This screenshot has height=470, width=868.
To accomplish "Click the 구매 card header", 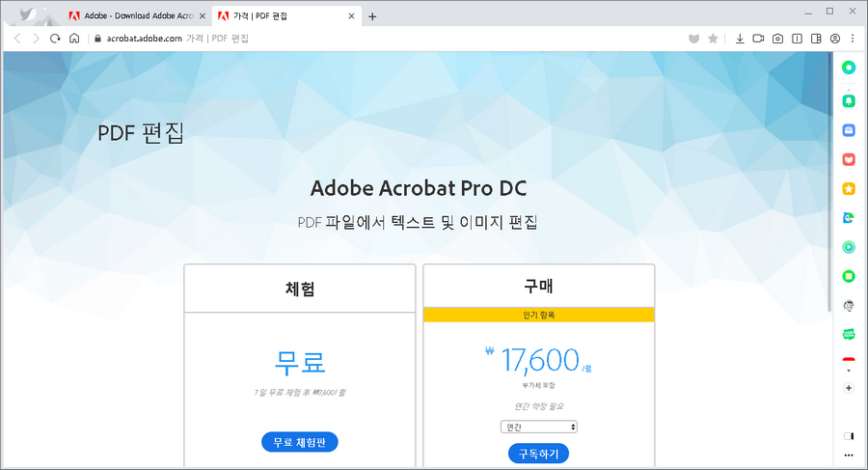I will [538, 287].
